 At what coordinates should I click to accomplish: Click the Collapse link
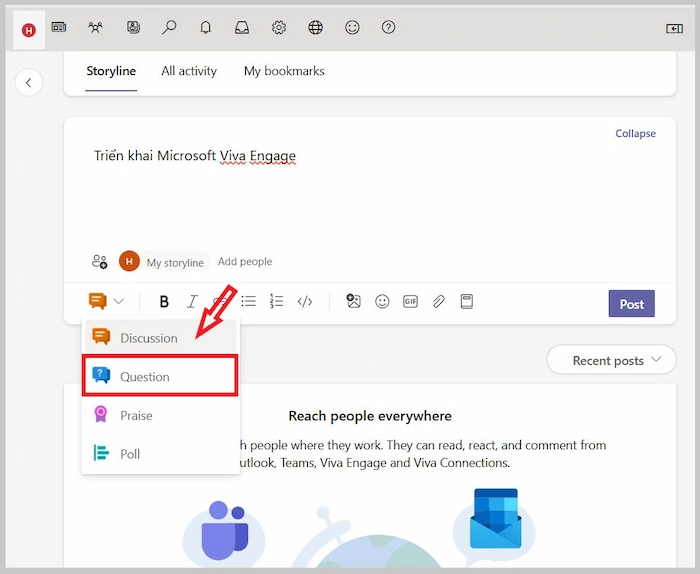point(635,133)
